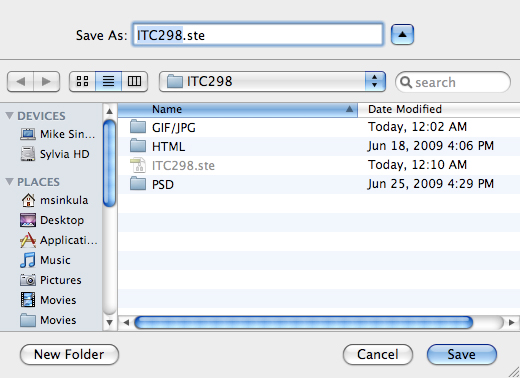This screenshot has width=520, height=378.
Task: Switch to icon view mode
Action: click(82, 81)
